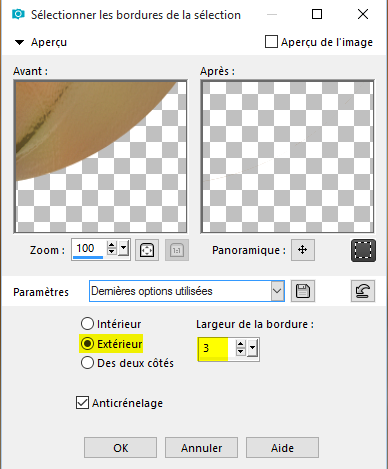Open the border width slider dropdown
This screenshot has height=469, width=388.
click(x=253, y=348)
